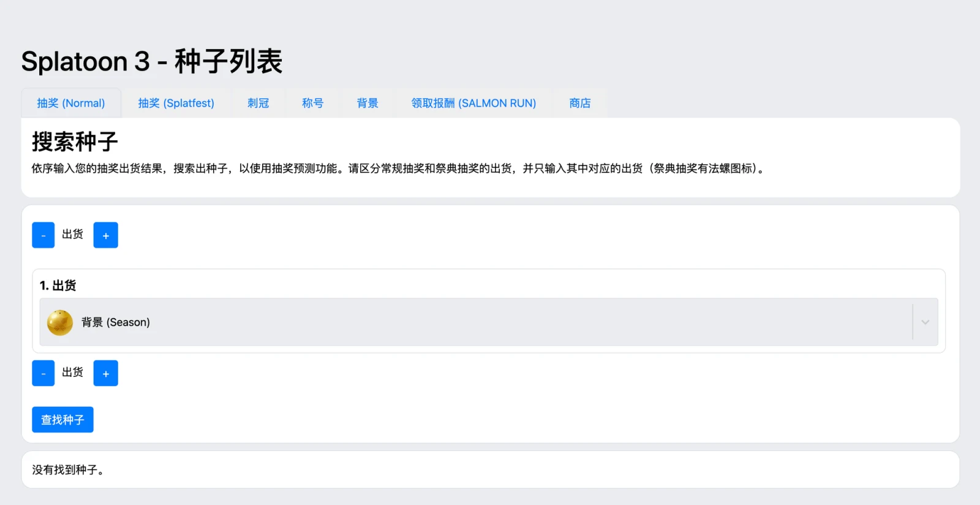This screenshot has height=505, width=980.
Task: Click the upper plus 出货 button
Action: [105, 235]
